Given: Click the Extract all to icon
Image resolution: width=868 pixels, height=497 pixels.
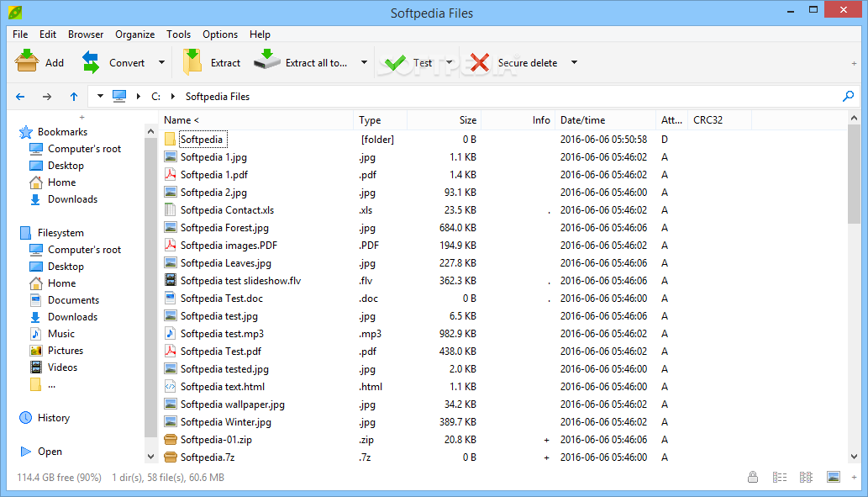Looking at the screenshot, I should pyautogui.click(x=267, y=59).
